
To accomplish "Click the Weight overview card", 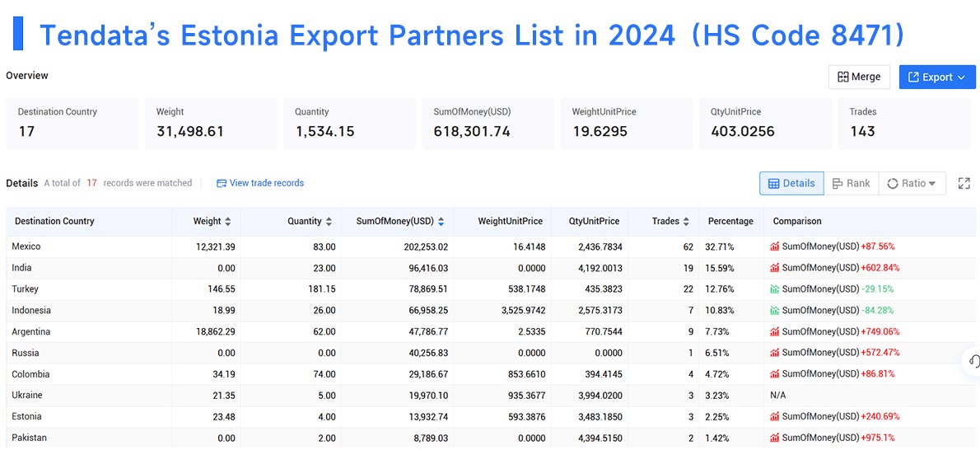I will [212, 124].
